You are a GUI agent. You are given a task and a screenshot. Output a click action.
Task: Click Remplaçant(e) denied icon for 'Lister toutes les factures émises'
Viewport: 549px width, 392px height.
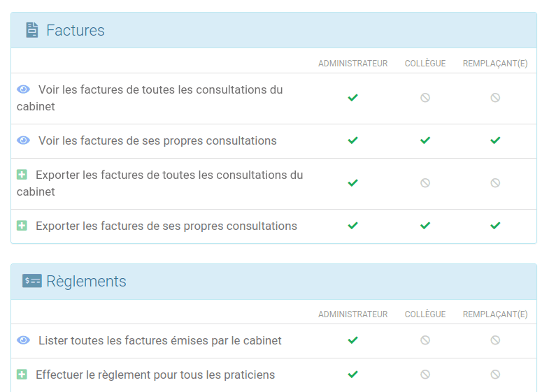(x=495, y=340)
